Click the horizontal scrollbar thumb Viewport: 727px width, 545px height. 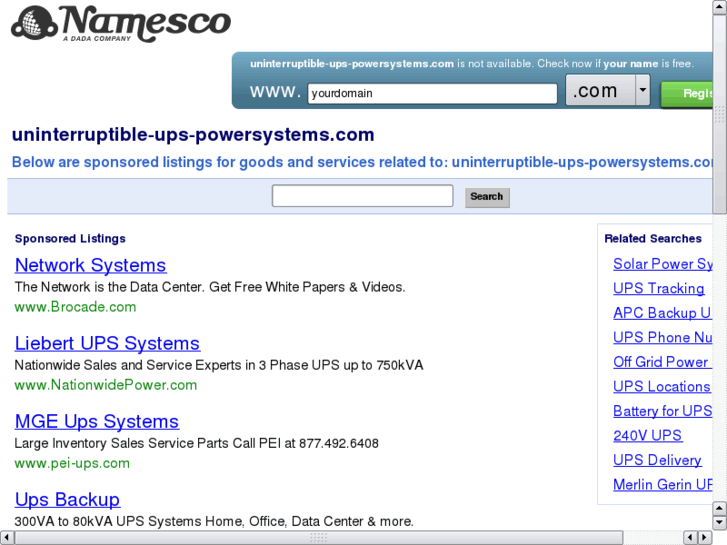coord(319,538)
